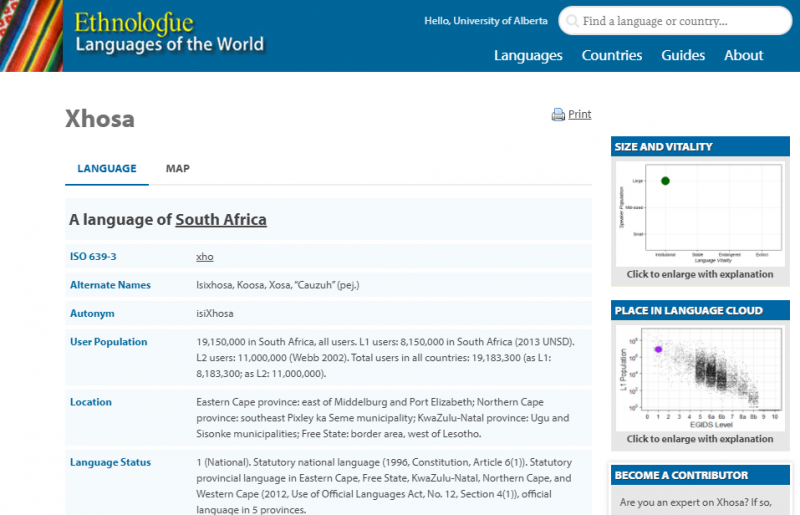Image resolution: width=800 pixels, height=515 pixels.
Task: Click 'Hello, University of Alberta' greeting
Action: (x=486, y=21)
